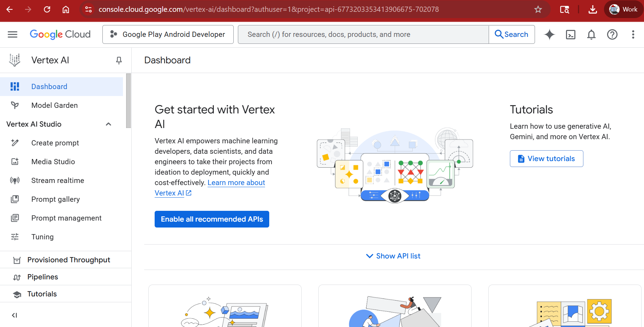
Task: Click the browser downloads icon
Action: (592, 9)
